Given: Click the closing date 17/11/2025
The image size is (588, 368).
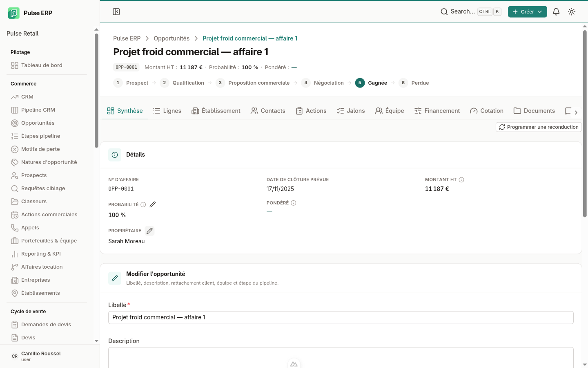Looking at the screenshot, I should 280,189.
